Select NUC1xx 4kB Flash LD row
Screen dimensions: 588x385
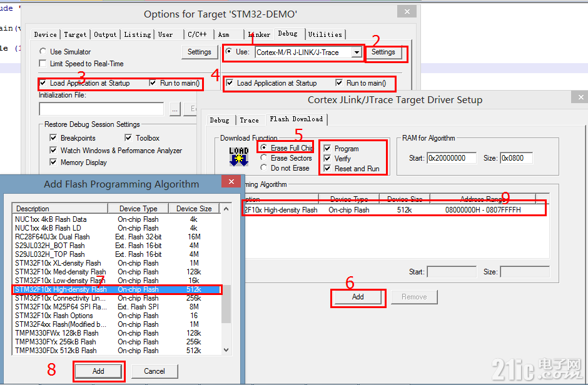[x=116, y=227]
